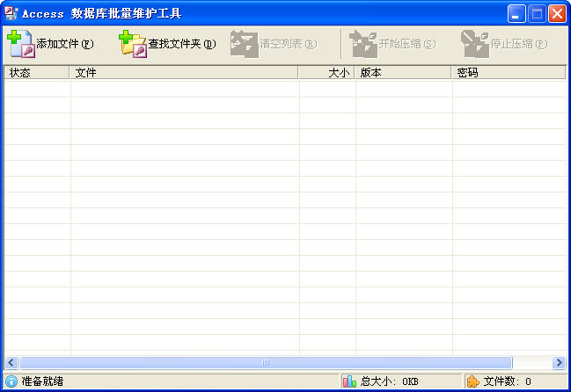The width and height of the screenshot is (571, 392).
Task: Click the Start Compress (开始压缩) icon
Action: pyautogui.click(x=363, y=43)
